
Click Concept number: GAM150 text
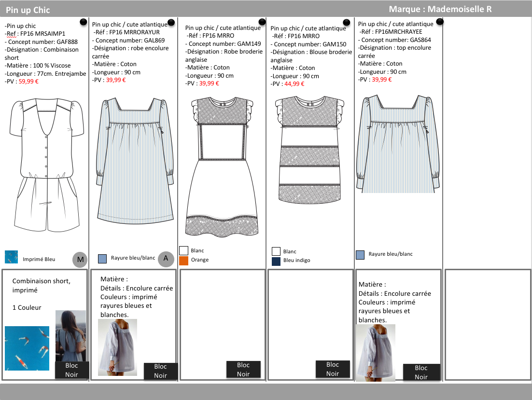(x=308, y=44)
